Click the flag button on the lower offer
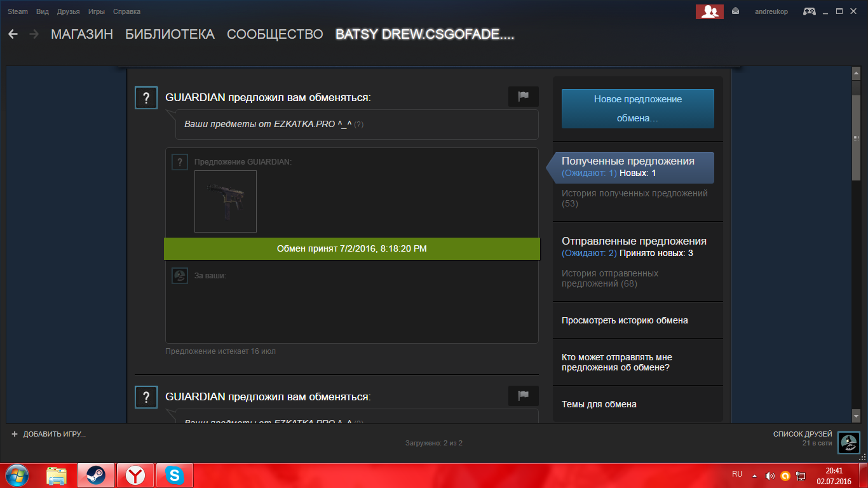 pyautogui.click(x=524, y=396)
